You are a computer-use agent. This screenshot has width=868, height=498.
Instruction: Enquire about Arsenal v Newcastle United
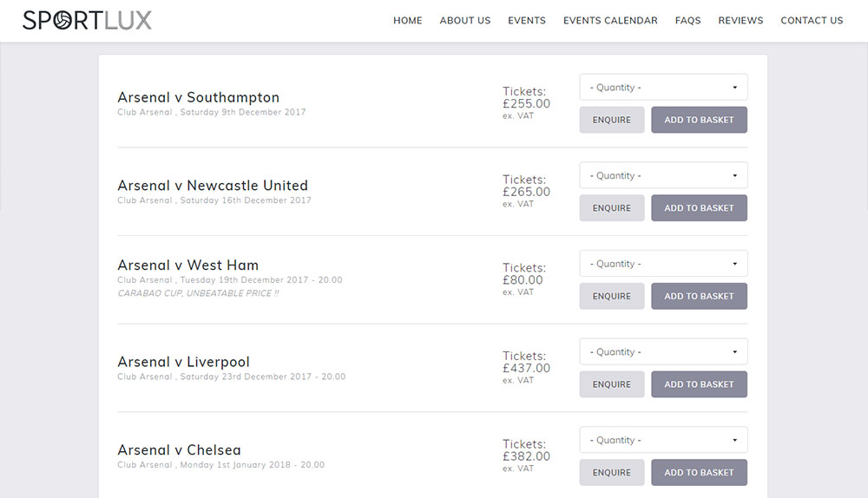612,208
